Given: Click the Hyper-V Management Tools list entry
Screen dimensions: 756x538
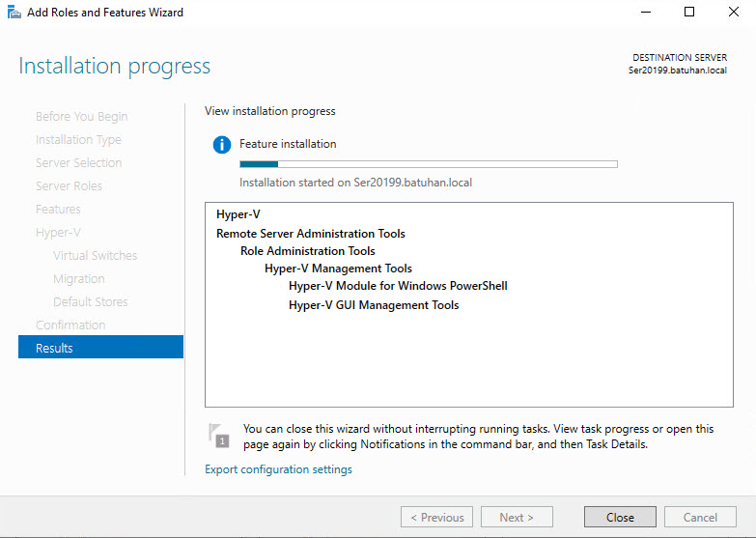Looking at the screenshot, I should [338, 269].
